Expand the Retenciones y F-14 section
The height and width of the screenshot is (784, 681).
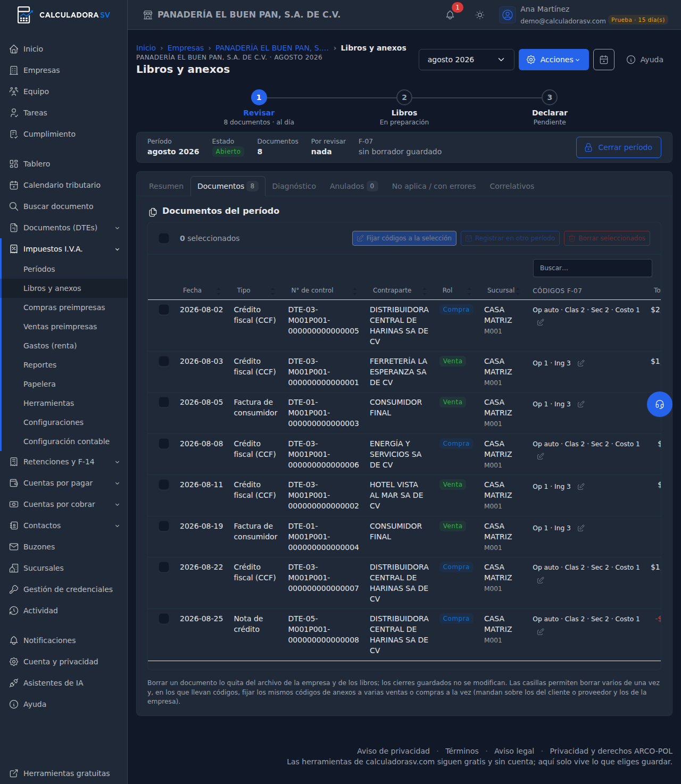64,462
